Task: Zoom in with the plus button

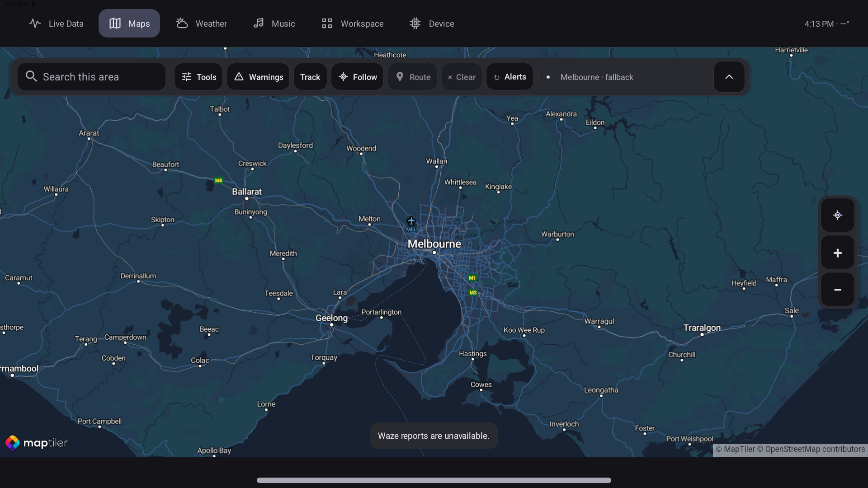Action: (x=837, y=253)
